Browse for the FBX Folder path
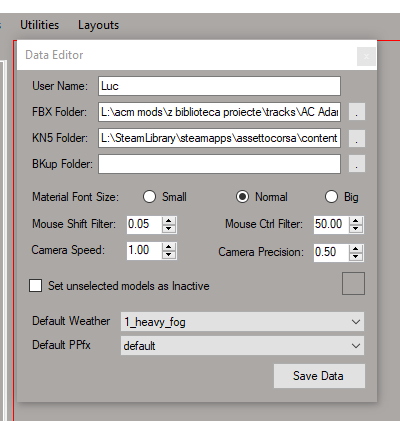The image size is (400, 421). (357, 112)
